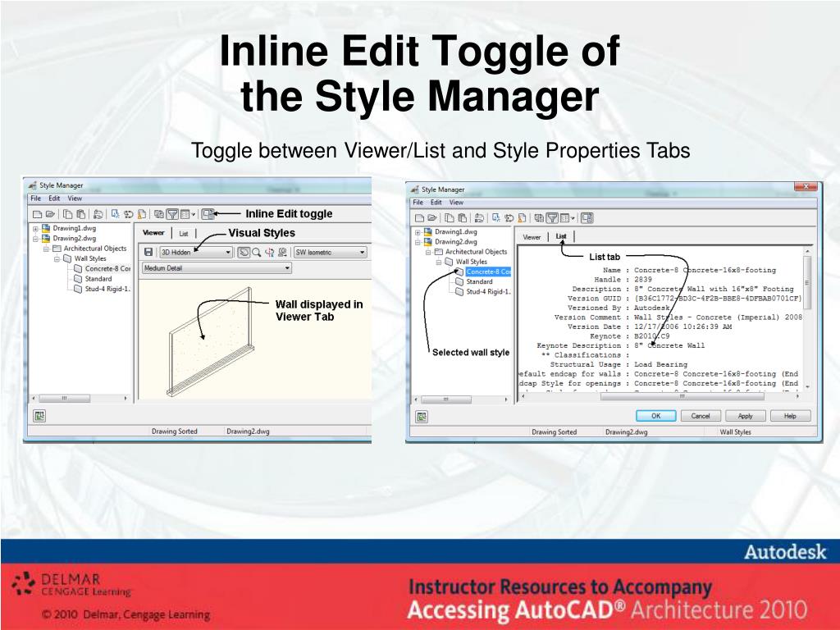Click Open Drawing icon in right Style Manager
840x630 pixels.
click(432, 218)
